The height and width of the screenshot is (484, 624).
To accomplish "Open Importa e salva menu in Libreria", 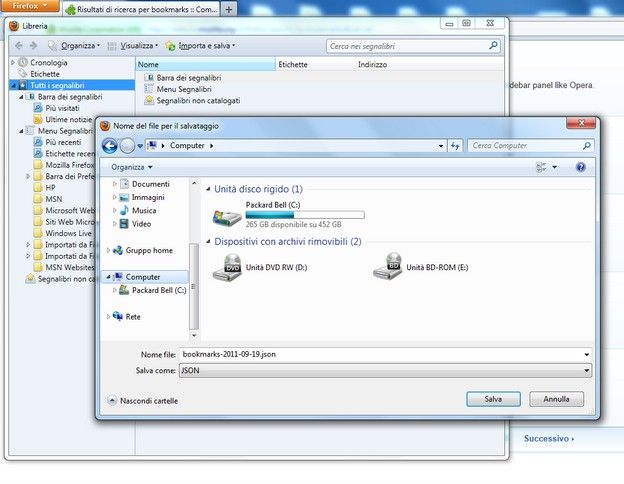I will (200, 46).
